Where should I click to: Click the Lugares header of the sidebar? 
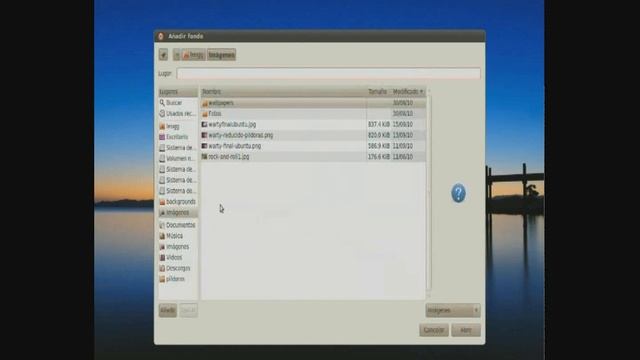(x=178, y=91)
